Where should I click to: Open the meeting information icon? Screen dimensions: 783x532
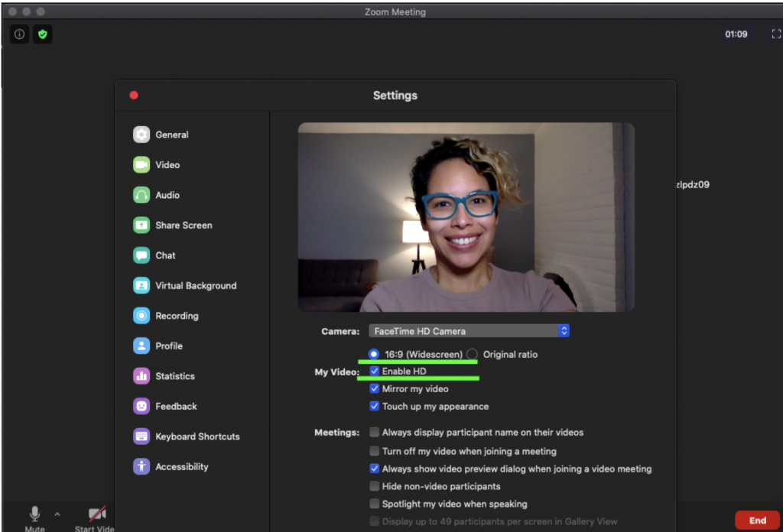pyautogui.click(x=19, y=34)
